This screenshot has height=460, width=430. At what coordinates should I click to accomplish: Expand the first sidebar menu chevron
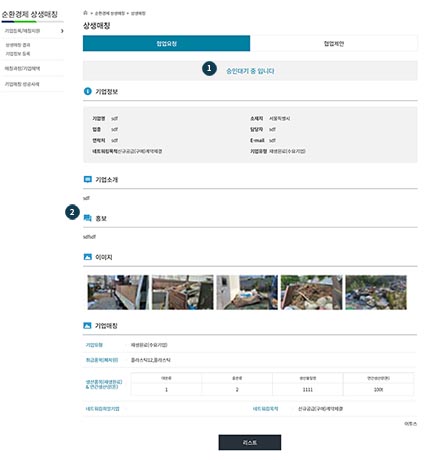click(x=62, y=31)
